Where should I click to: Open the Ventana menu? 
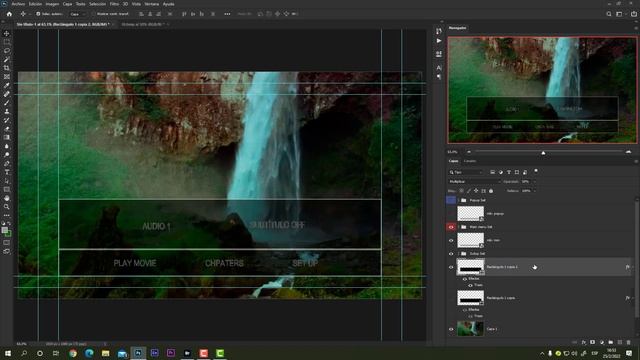tap(151, 4)
